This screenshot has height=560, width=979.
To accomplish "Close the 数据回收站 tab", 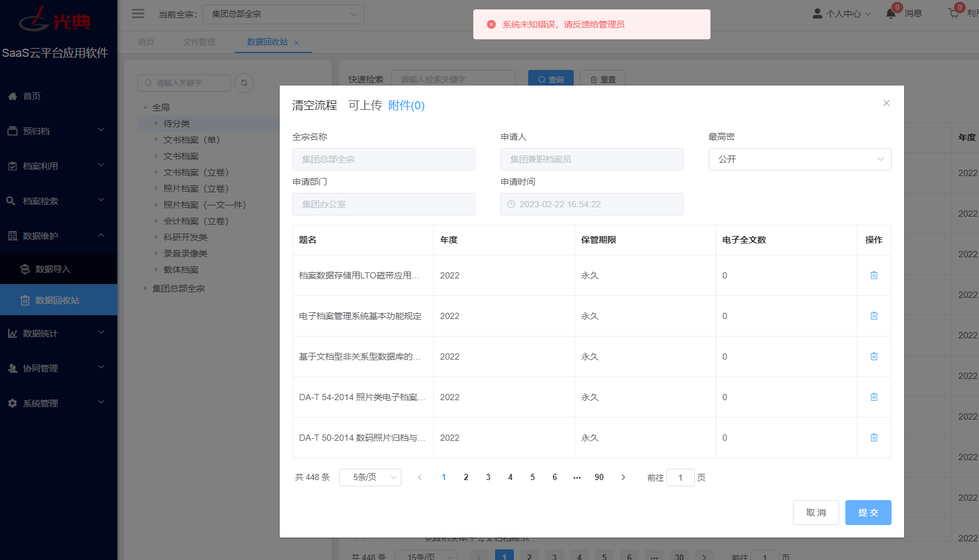I will pyautogui.click(x=297, y=42).
